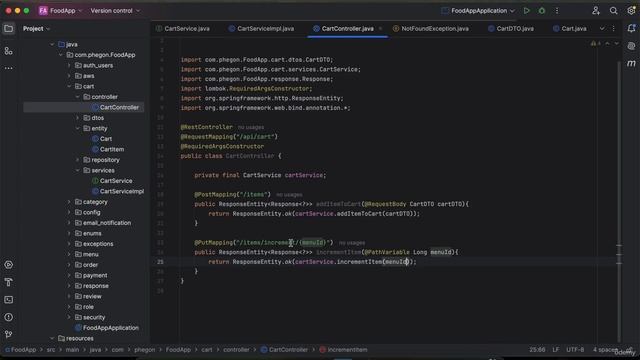This screenshot has height=360, width=640.
Task: Collapse the com.phegon.FoodApp package
Action: point(61,55)
